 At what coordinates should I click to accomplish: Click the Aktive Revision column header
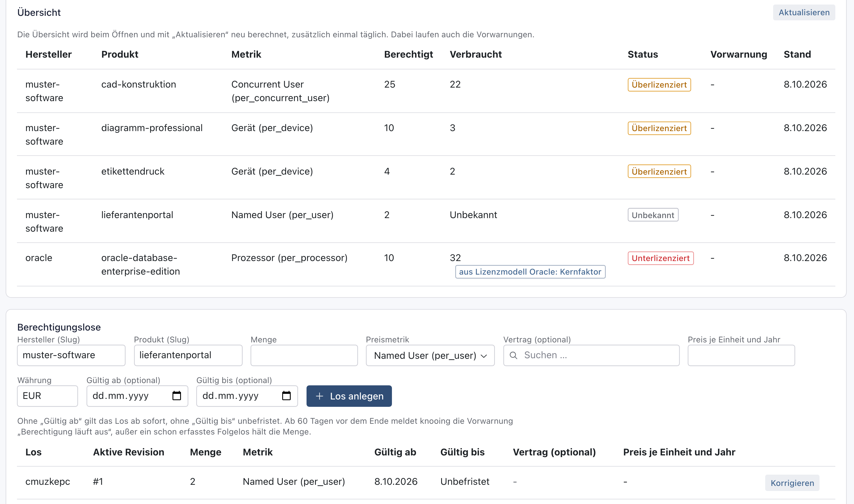128,452
